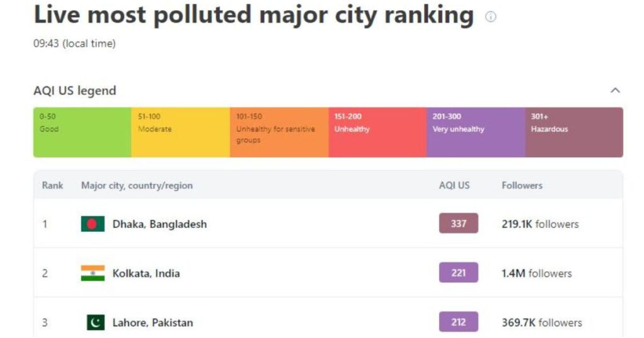Click the purple Very unhealthy swatch
The width and height of the screenshot is (644, 338).
coord(476,133)
